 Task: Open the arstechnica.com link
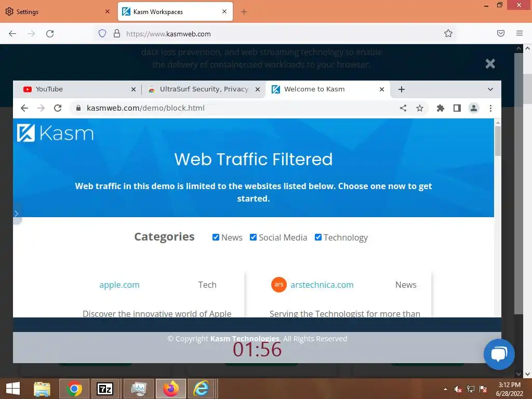point(322,285)
